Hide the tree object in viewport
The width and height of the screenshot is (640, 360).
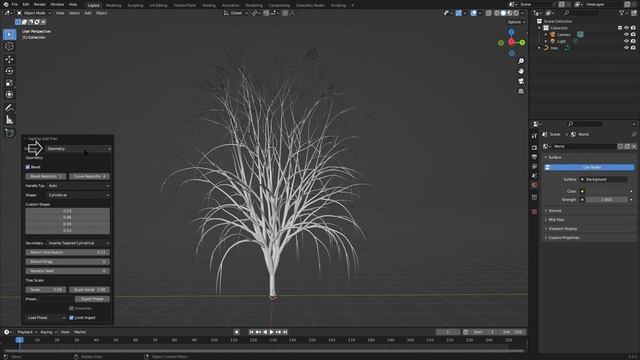click(x=626, y=48)
